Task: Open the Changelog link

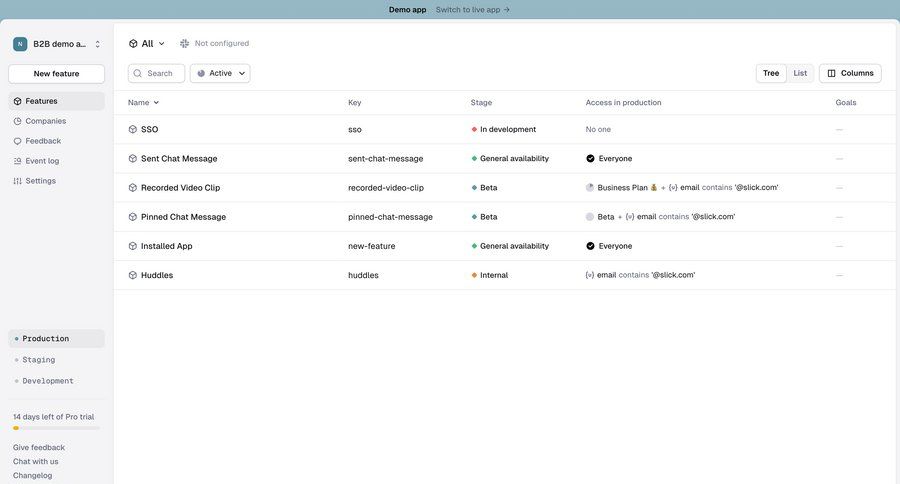Action: pyautogui.click(x=32, y=475)
